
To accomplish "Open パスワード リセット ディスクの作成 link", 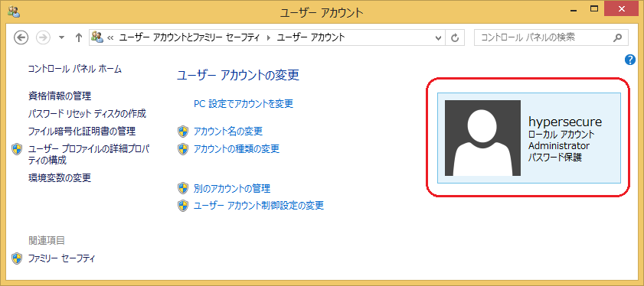I will pos(87,113).
